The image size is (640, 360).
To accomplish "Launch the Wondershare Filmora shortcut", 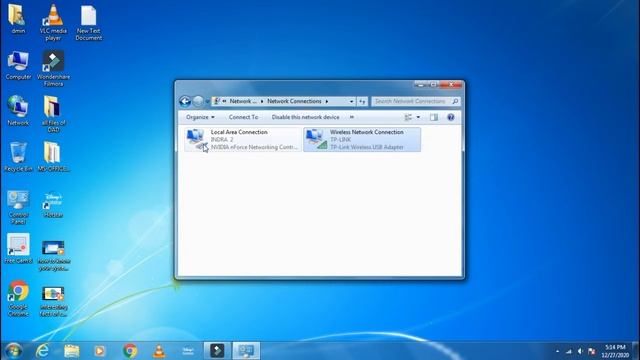I will [53, 69].
